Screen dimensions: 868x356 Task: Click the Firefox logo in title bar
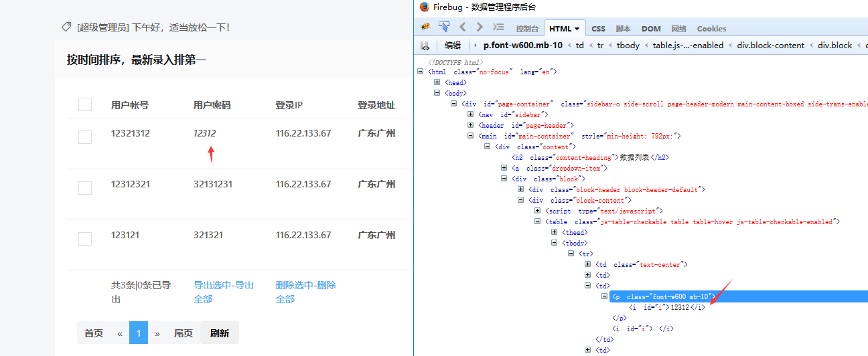[x=425, y=7]
